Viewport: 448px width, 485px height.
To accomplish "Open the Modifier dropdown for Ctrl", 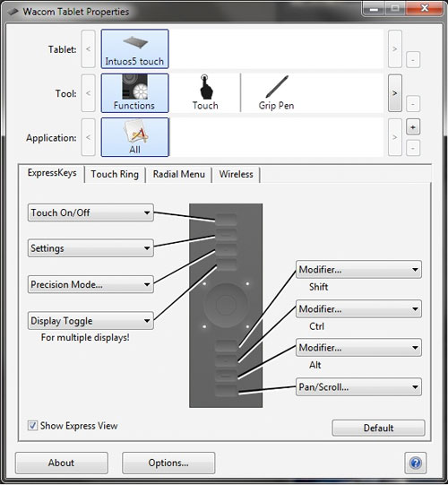I will tap(358, 308).
